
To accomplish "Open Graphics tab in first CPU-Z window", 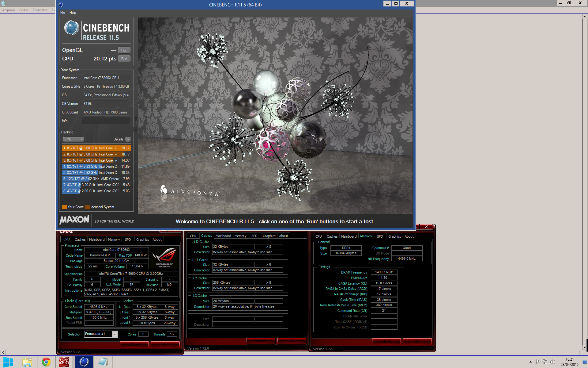I will pyautogui.click(x=143, y=240).
